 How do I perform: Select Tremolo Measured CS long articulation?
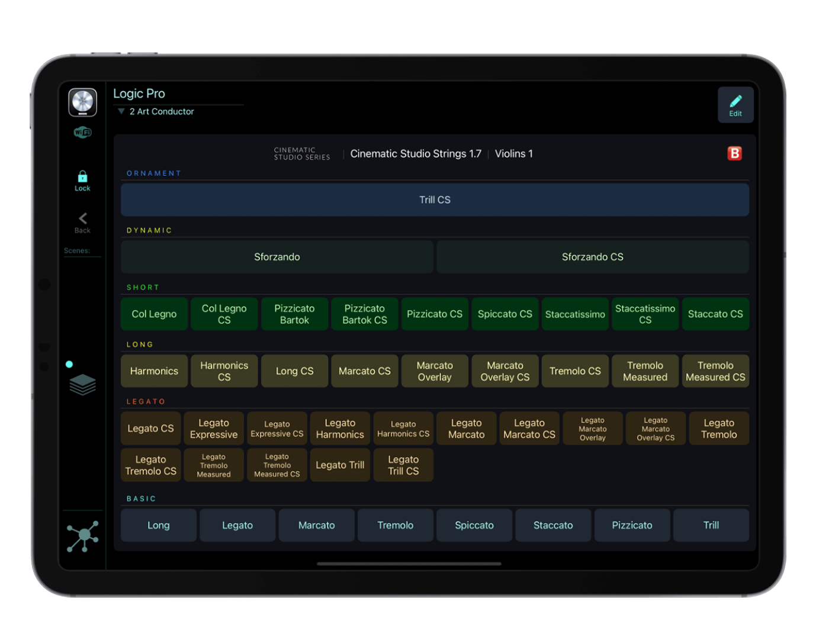point(715,371)
